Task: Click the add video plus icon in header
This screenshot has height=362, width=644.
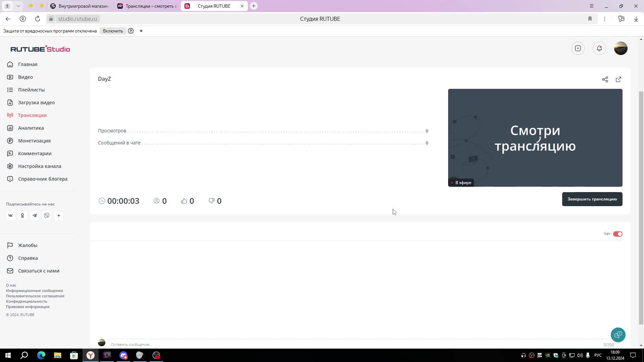Action: pyautogui.click(x=578, y=48)
